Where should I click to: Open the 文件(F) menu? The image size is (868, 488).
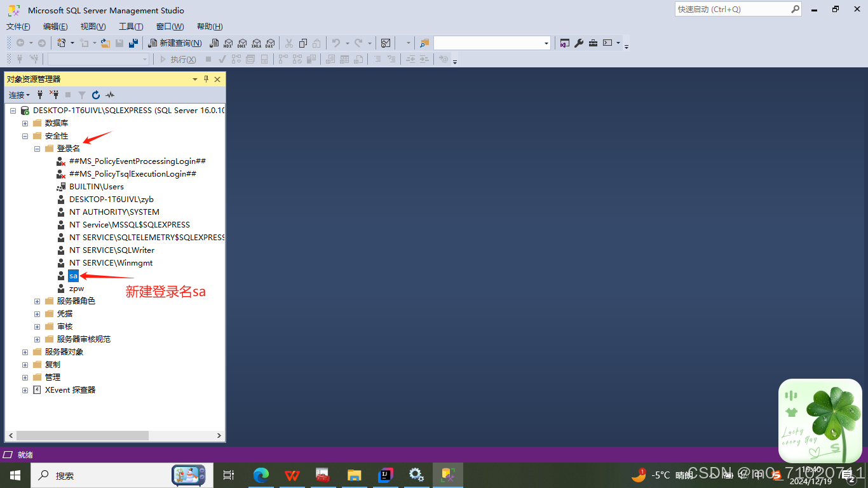click(18, 27)
